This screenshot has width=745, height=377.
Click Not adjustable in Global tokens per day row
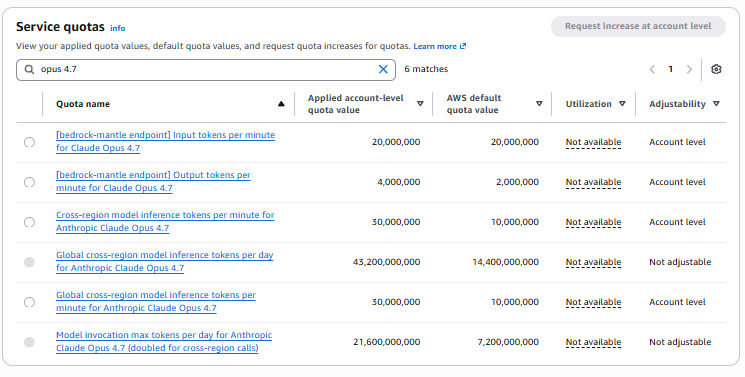[x=680, y=262]
